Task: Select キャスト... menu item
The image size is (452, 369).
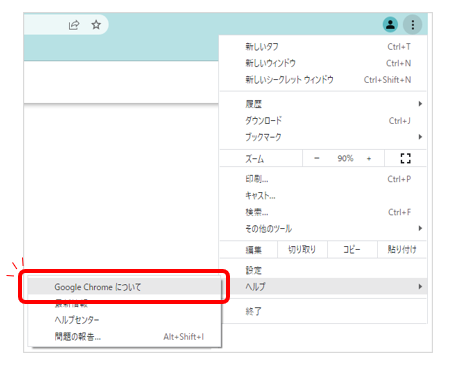Action: point(323,196)
